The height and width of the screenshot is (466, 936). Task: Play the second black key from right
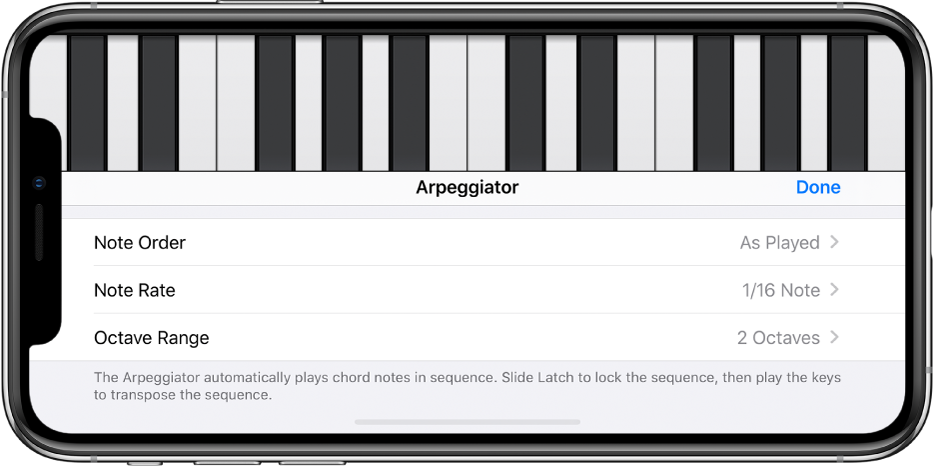781,100
